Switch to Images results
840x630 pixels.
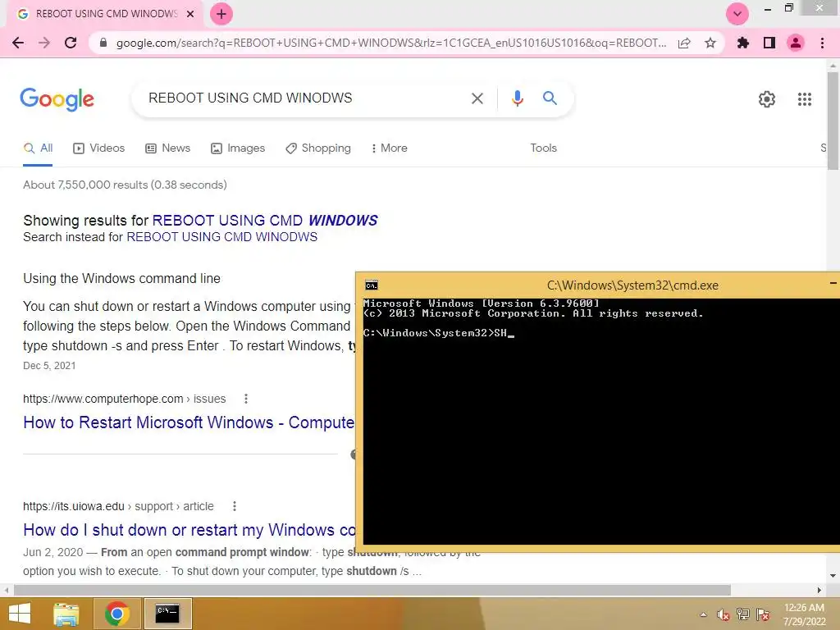point(238,148)
